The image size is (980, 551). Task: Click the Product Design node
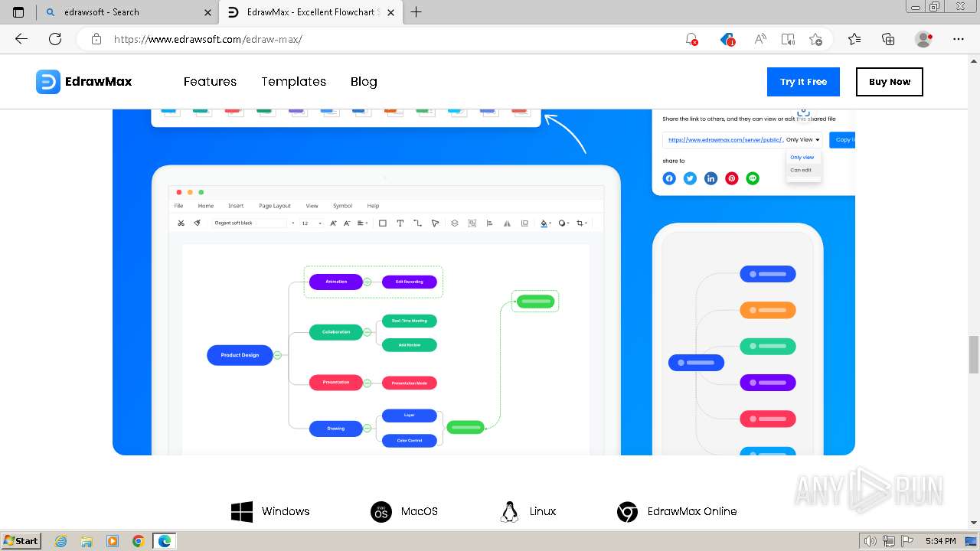click(x=240, y=355)
